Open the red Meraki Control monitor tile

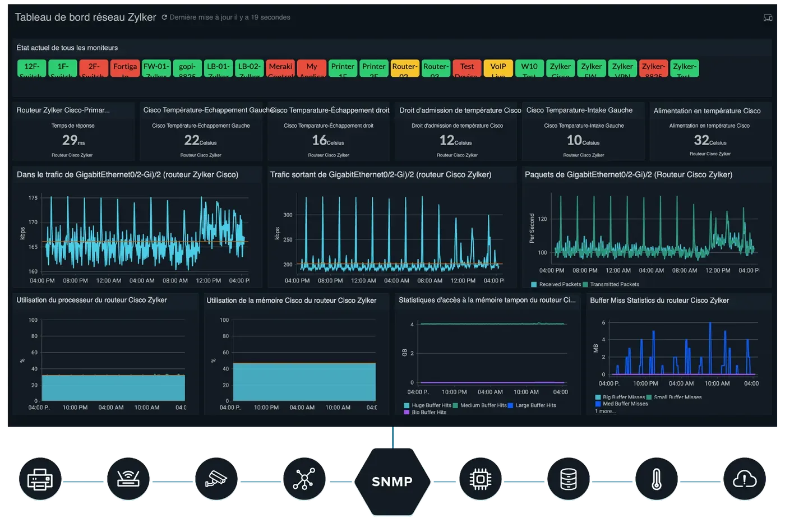click(281, 68)
